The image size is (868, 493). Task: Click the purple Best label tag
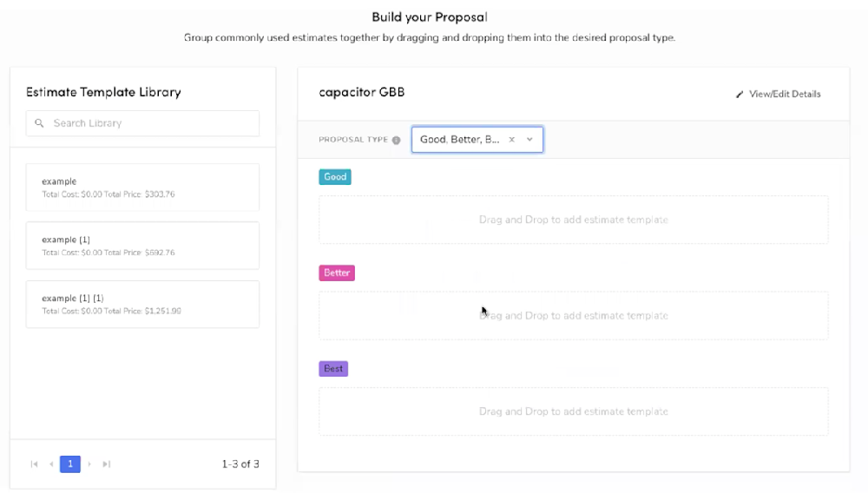click(333, 369)
